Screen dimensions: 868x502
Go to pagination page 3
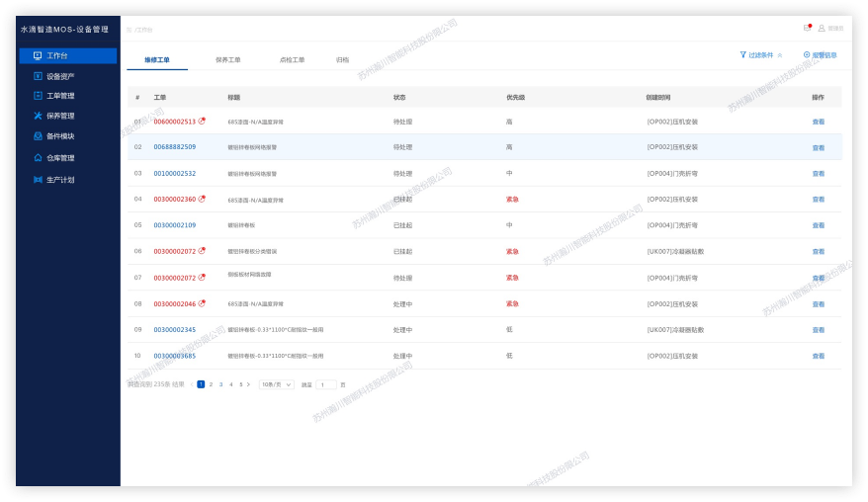coord(220,384)
